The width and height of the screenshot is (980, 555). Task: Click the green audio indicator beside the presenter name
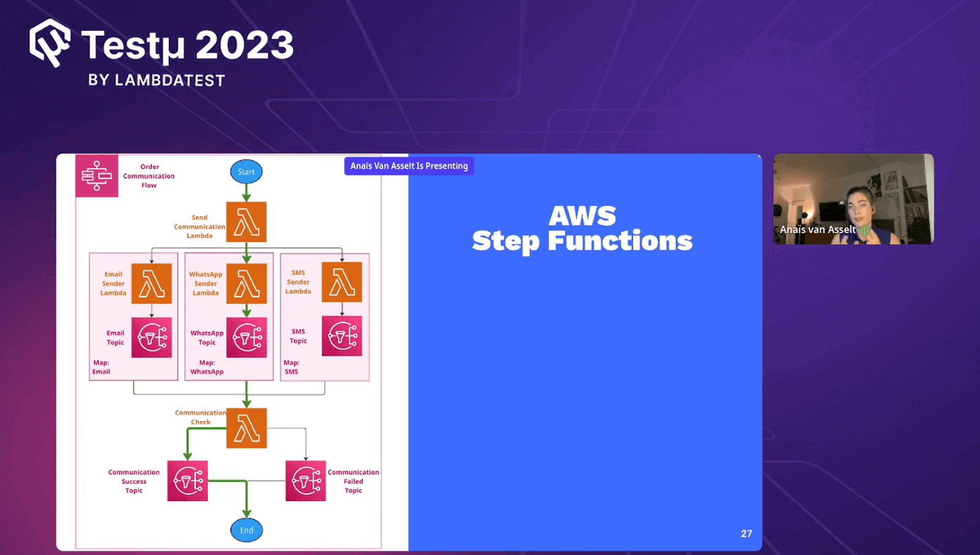[x=864, y=230]
